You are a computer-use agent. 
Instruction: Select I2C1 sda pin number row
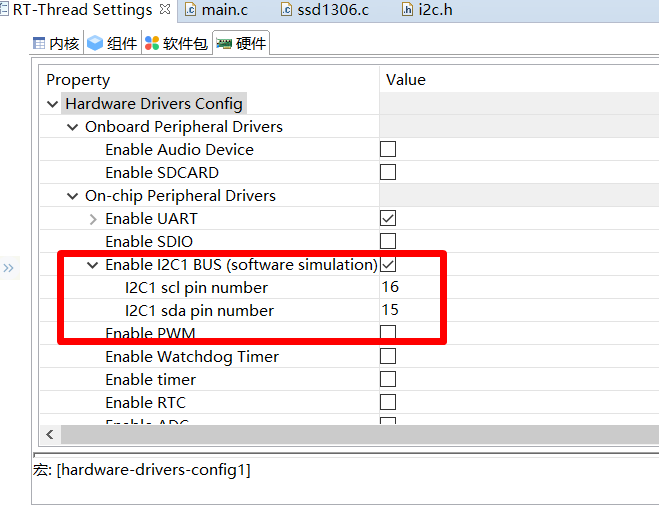pos(199,311)
